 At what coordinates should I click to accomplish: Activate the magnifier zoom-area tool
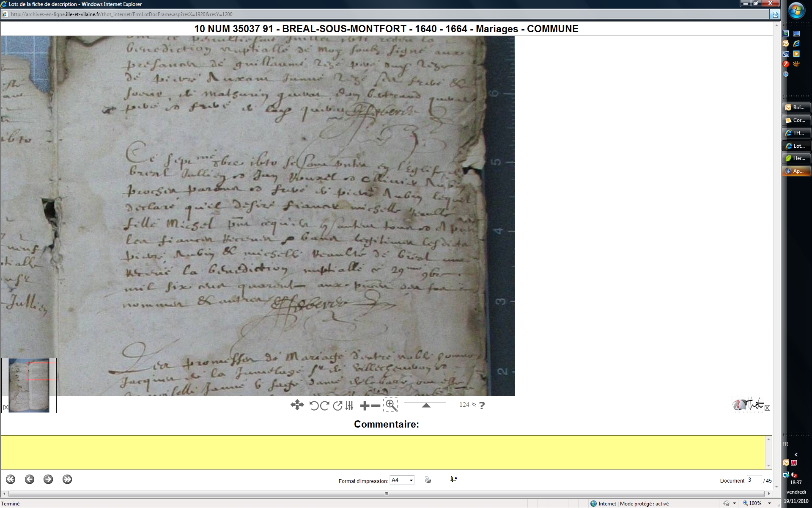(391, 405)
